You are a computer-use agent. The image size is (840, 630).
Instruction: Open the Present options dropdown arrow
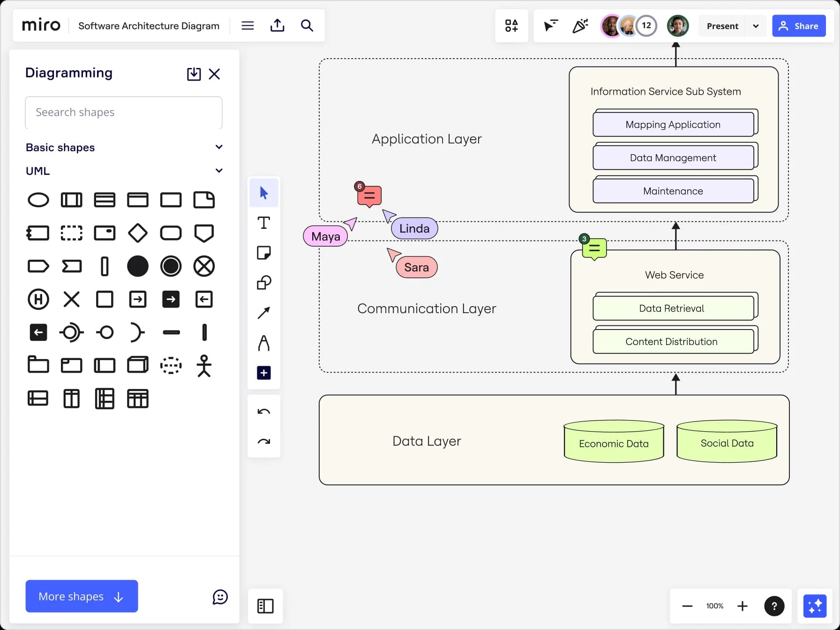pos(756,26)
